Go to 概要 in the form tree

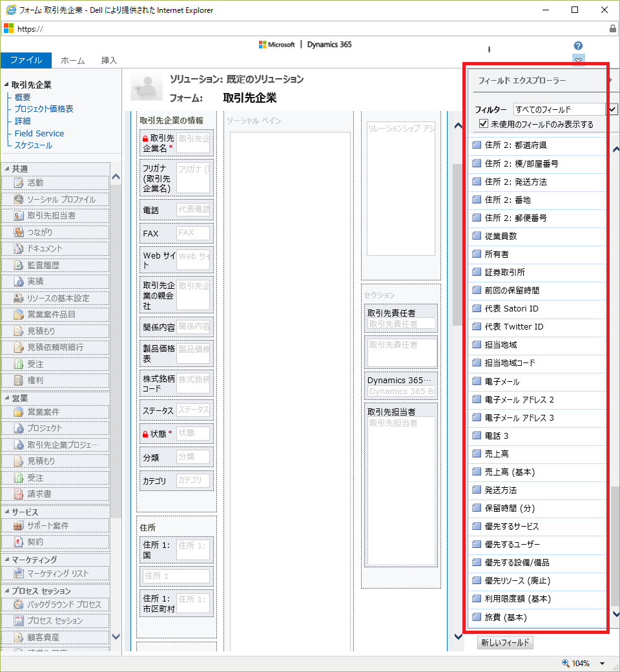(x=23, y=98)
